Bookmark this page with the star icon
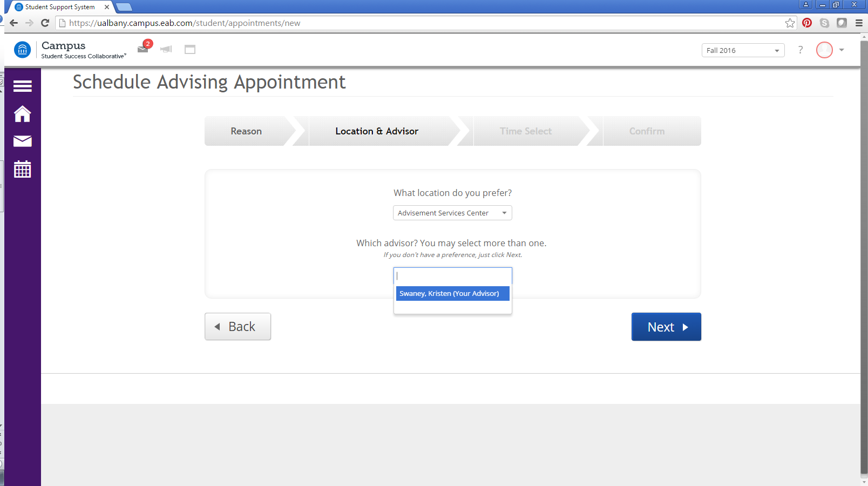 coord(789,23)
